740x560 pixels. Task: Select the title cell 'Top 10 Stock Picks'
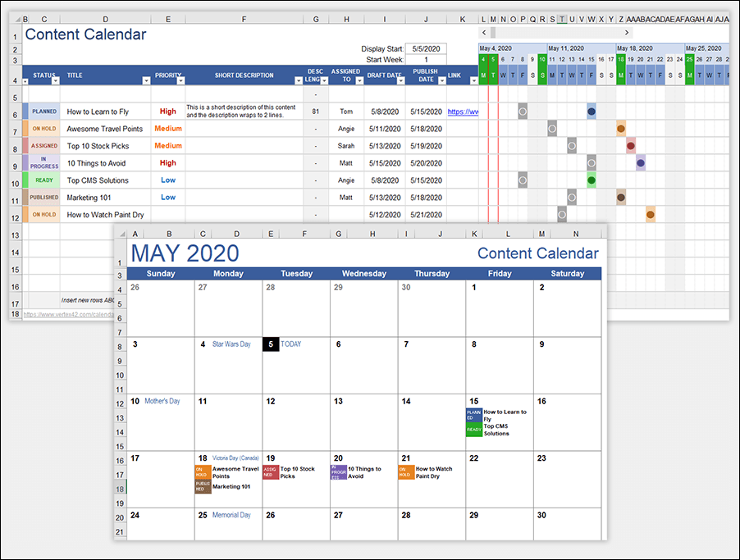click(x=106, y=146)
